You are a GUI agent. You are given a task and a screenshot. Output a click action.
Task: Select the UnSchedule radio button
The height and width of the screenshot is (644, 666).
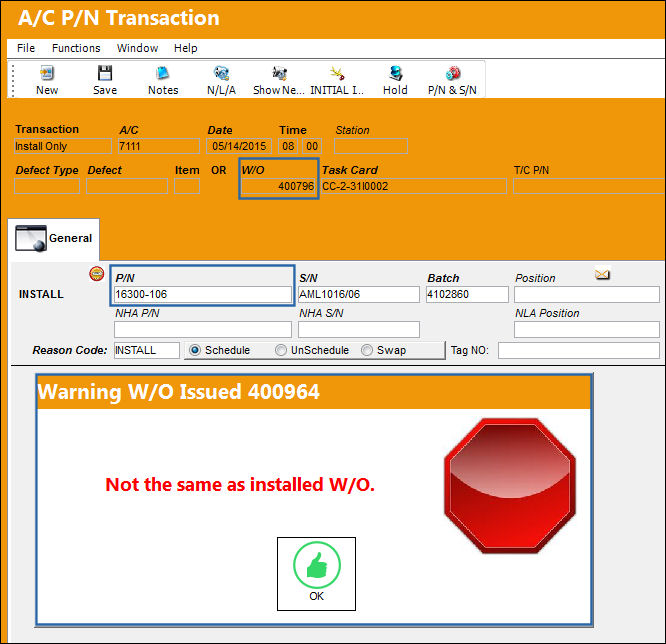[x=281, y=350]
